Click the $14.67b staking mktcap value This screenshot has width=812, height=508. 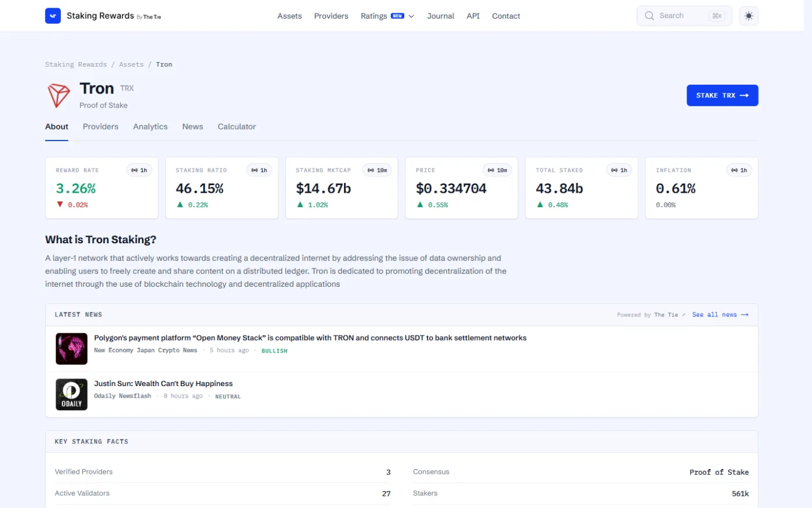coord(324,188)
